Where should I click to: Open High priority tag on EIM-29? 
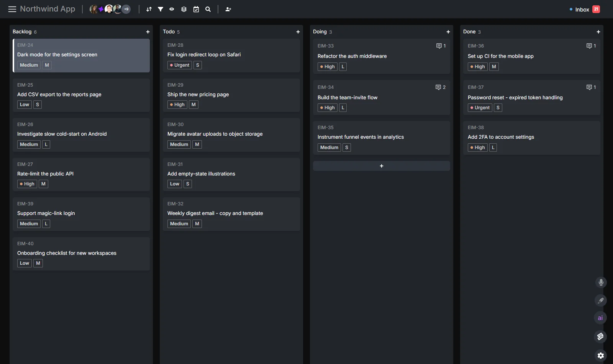[177, 105]
